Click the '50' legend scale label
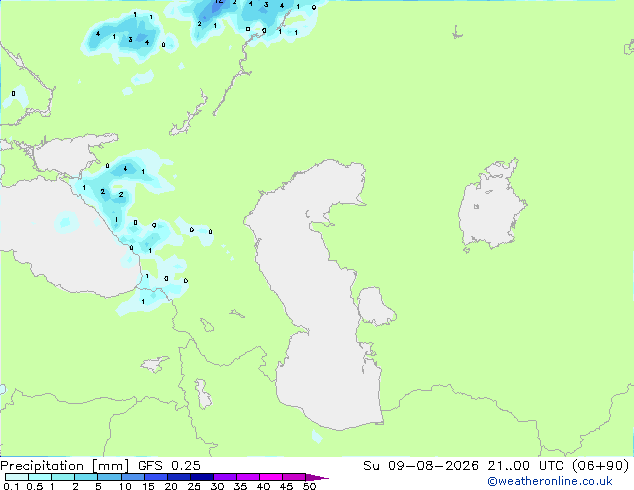Image resolution: width=634 pixels, height=490 pixels. pyautogui.click(x=309, y=486)
